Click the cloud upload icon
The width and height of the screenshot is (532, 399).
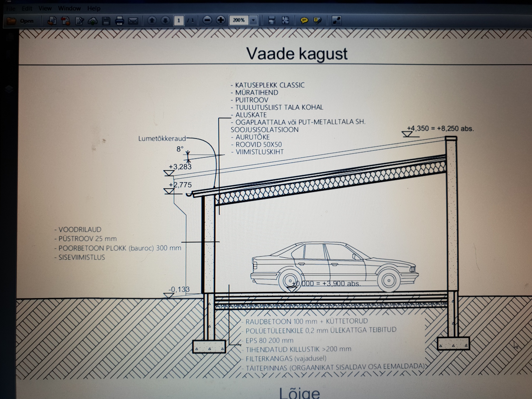(93, 21)
